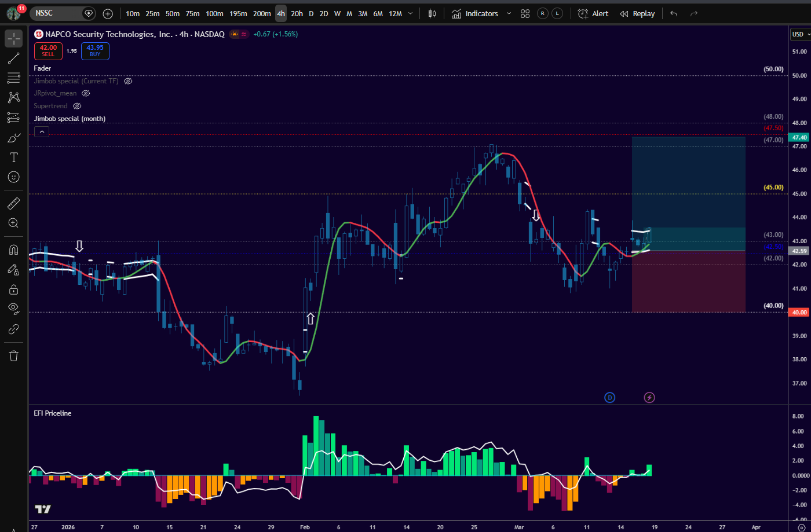Open the candlestick chart type selector
Image resolution: width=811 pixels, height=532 pixels.
[x=432, y=13]
